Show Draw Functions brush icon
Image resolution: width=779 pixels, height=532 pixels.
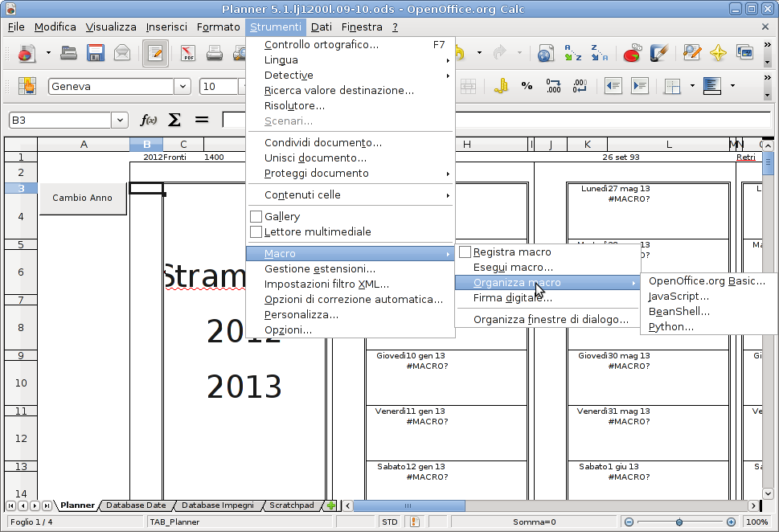(658, 53)
